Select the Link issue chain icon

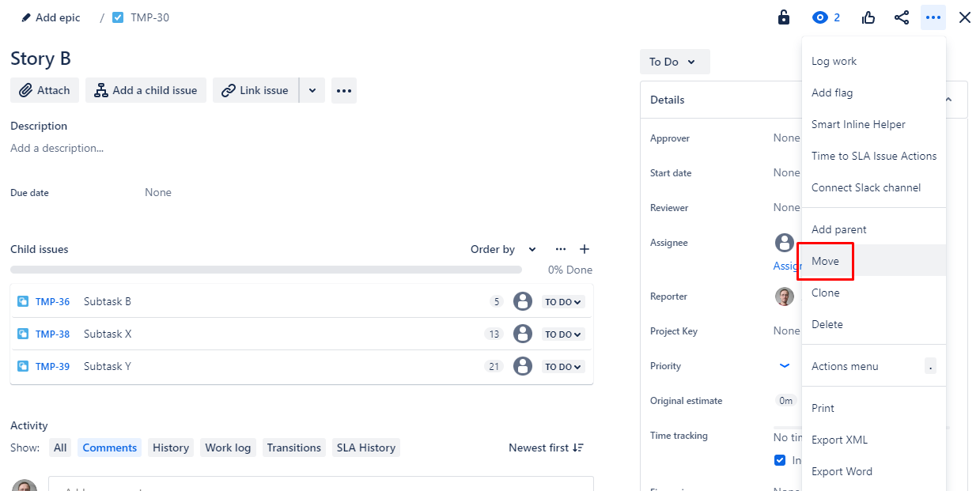pyautogui.click(x=229, y=90)
